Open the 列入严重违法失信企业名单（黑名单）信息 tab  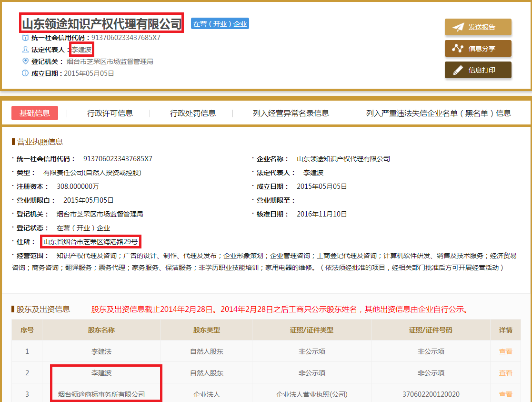(438, 113)
